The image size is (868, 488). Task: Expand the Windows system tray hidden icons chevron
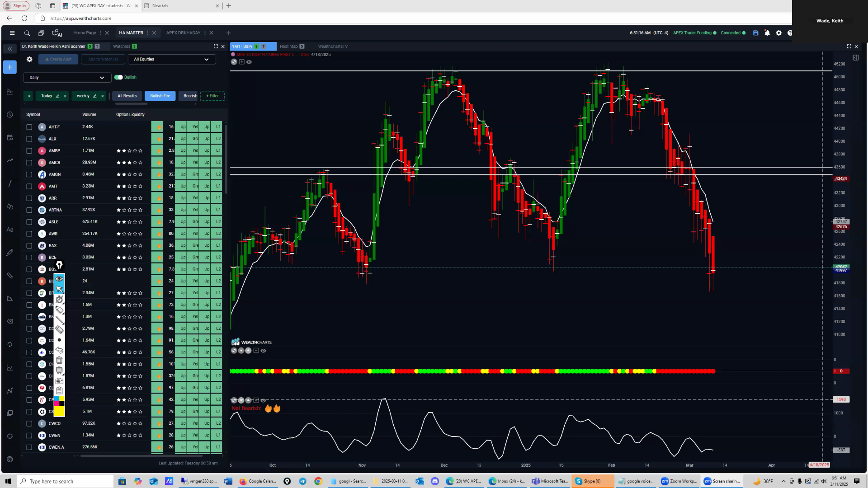[x=783, y=481]
